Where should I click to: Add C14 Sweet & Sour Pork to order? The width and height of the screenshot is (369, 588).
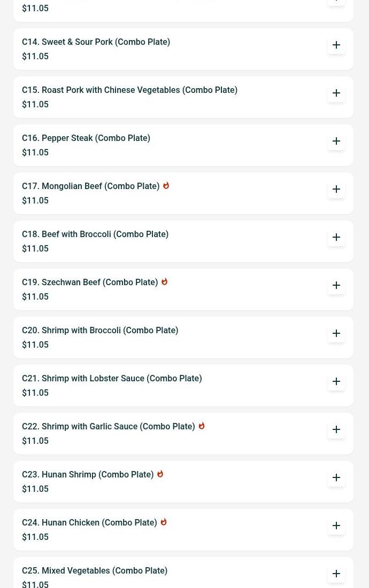point(336,45)
